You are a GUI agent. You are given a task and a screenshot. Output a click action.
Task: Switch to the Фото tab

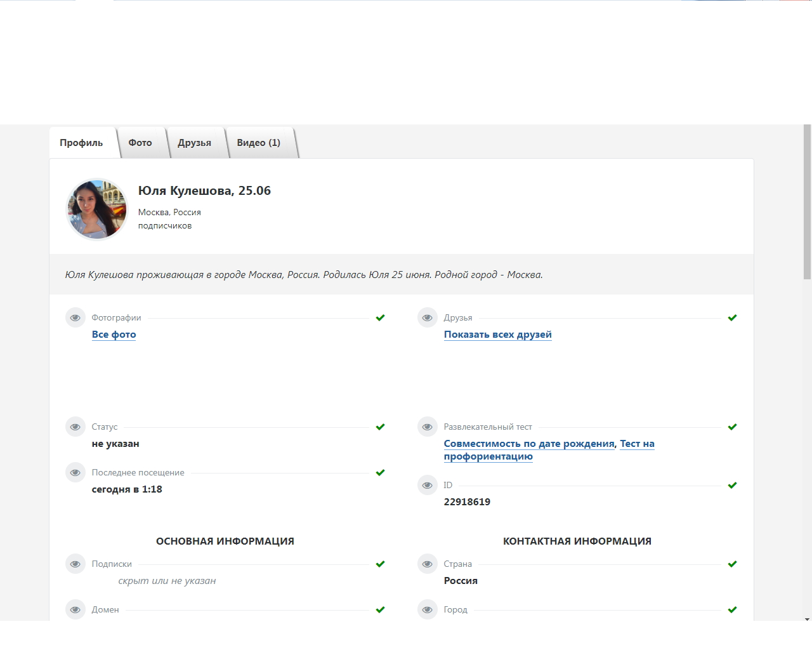[140, 143]
